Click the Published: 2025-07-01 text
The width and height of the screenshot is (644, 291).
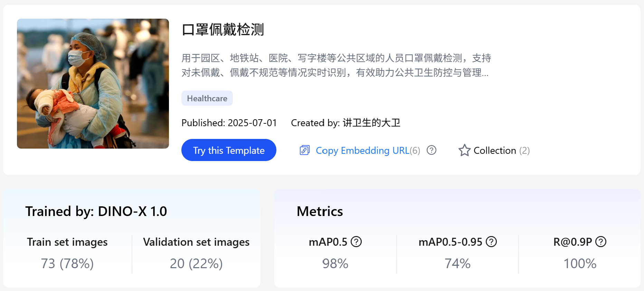pyautogui.click(x=229, y=123)
